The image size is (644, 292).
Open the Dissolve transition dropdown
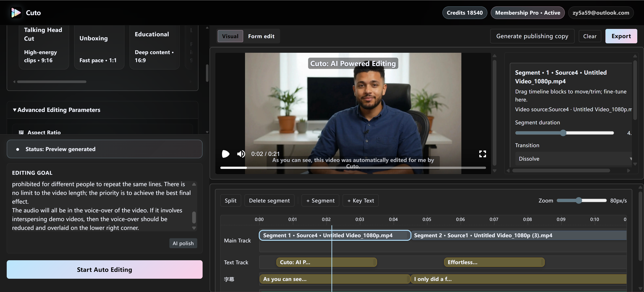(x=574, y=159)
